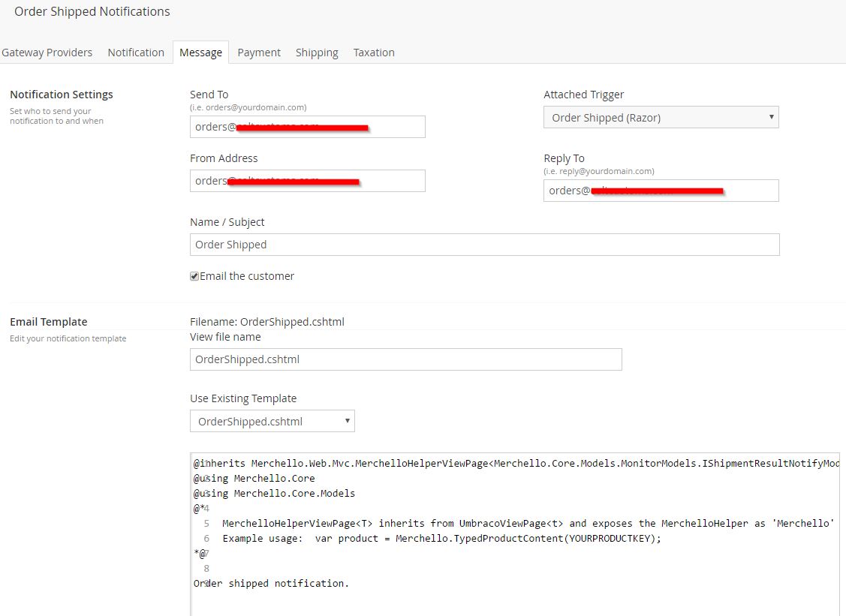Click the 'Example usage' comment line
The width and height of the screenshot is (846, 616).
coord(441,538)
